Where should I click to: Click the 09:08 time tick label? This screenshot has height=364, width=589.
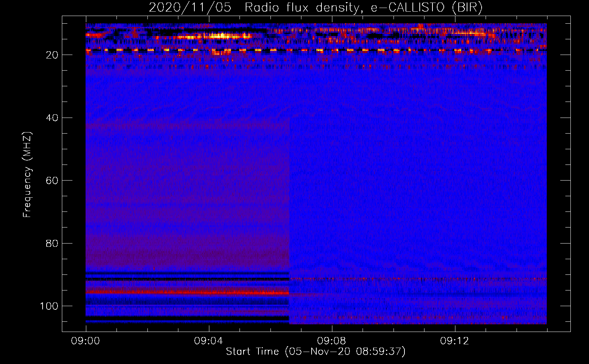click(331, 341)
